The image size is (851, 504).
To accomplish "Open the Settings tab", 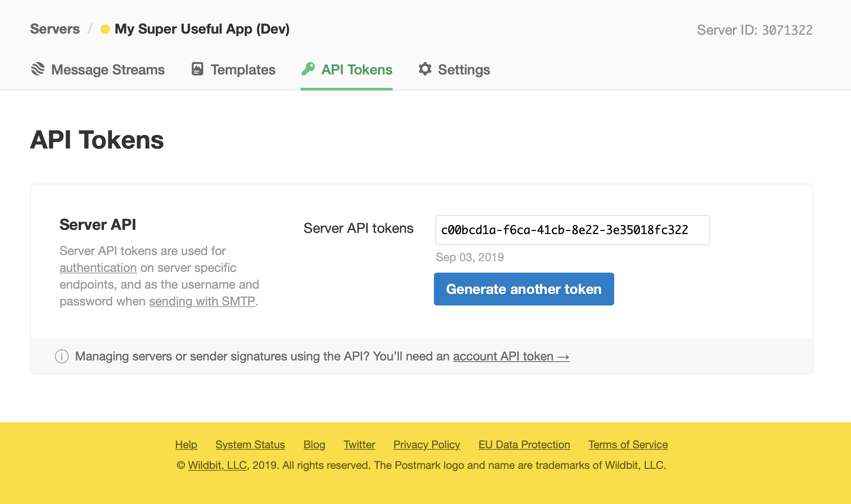I will (464, 70).
